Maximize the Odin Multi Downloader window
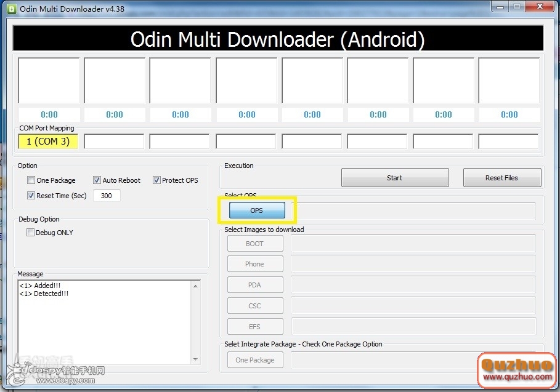Image resolution: width=560 pixels, height=392 pixels. point(516,6)
